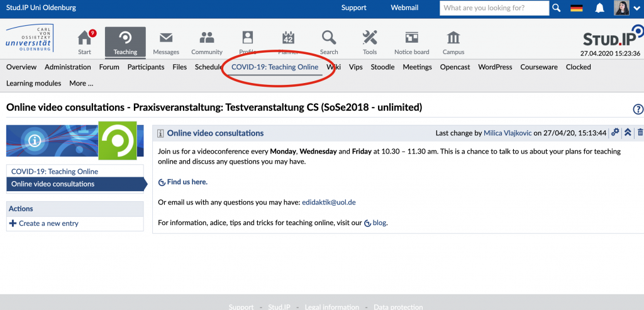Click the Stud.IP logo
This screenshot has height=310, width=644.
(613, 36)
